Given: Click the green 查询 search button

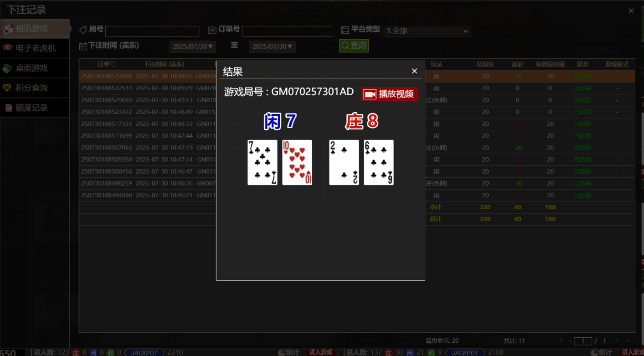Looking at the screenshot, I should pyautogui.click(x=354, y=46).
